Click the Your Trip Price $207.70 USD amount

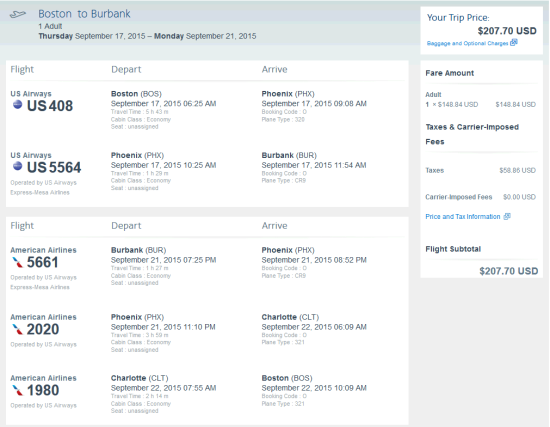(507, 31)
